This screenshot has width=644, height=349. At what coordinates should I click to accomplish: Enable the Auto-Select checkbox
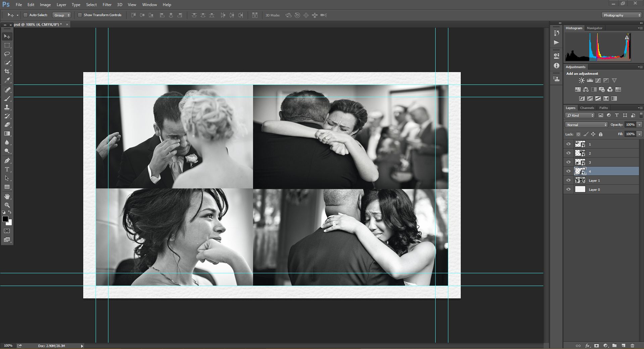point(26,15)
